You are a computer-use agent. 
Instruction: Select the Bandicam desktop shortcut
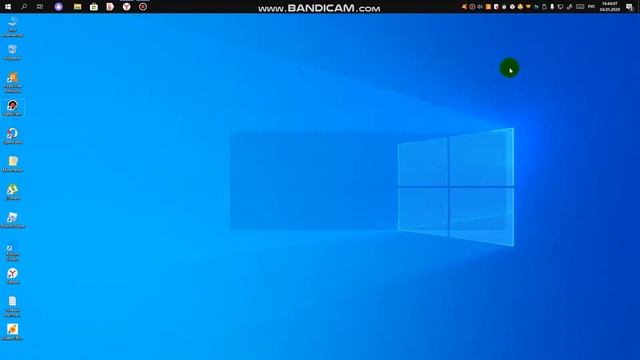12,108
